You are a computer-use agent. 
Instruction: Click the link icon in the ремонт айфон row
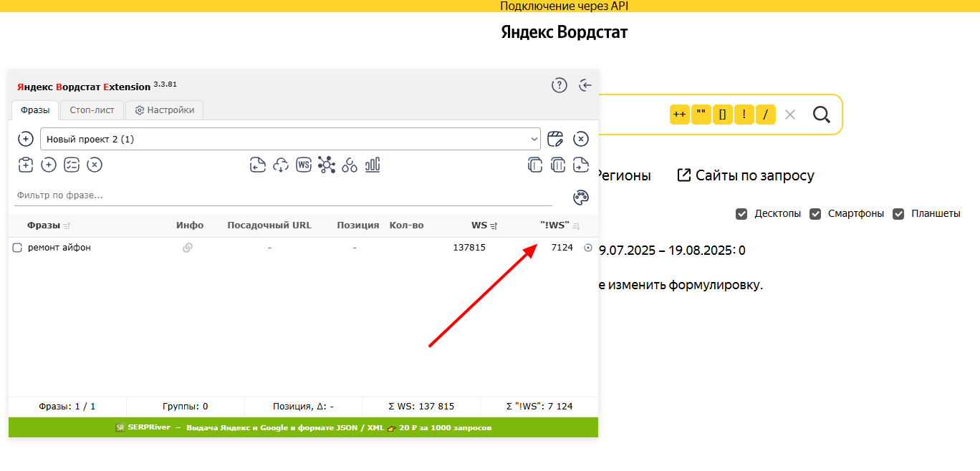click(188, 248)
